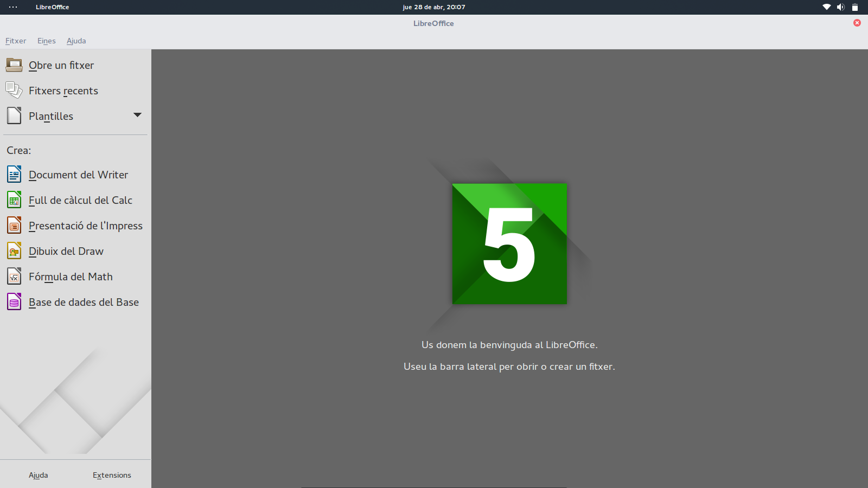Create a Fórmula del Math
Viewport: 868px width, 488px height.
[71, 277]
